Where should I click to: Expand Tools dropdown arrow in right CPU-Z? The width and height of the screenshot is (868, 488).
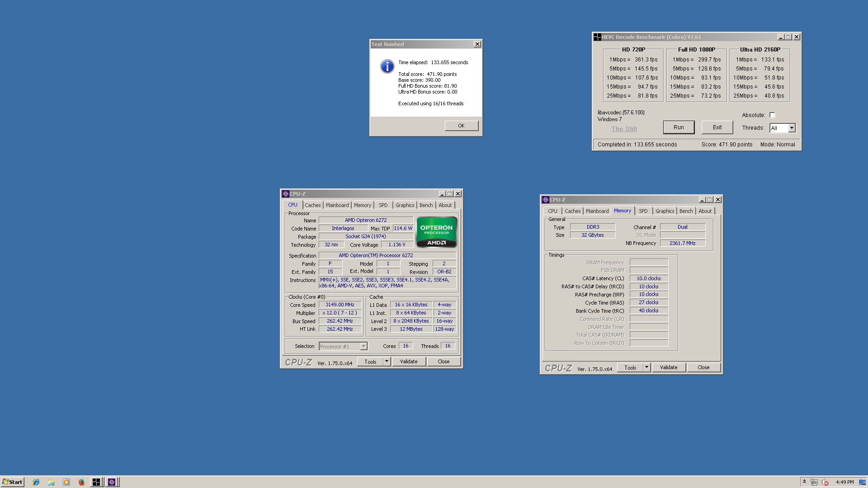(x=646, y=367)
